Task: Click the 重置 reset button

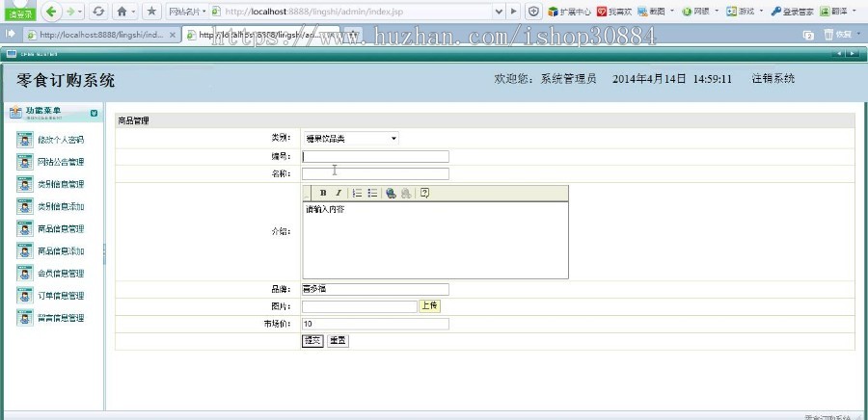Action: [x=338, y=341]
